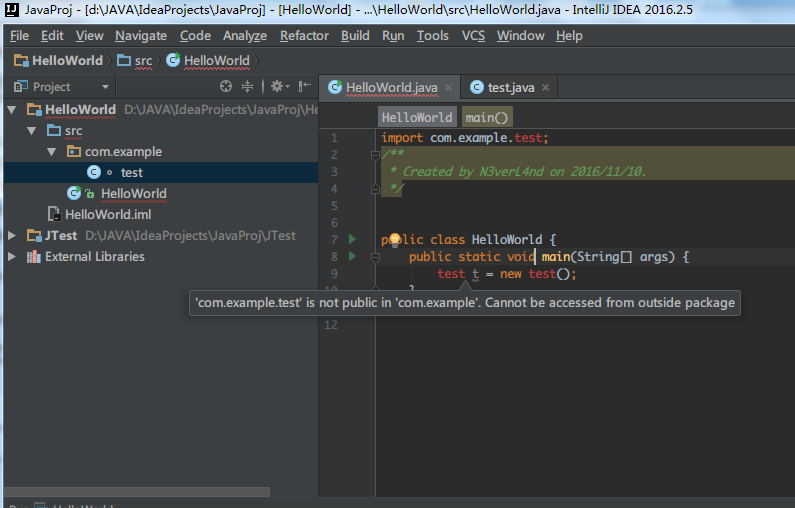Open the Analyze menu
Image resolution: width=795 pixels, height=508 pixels.
coord(245,35)
